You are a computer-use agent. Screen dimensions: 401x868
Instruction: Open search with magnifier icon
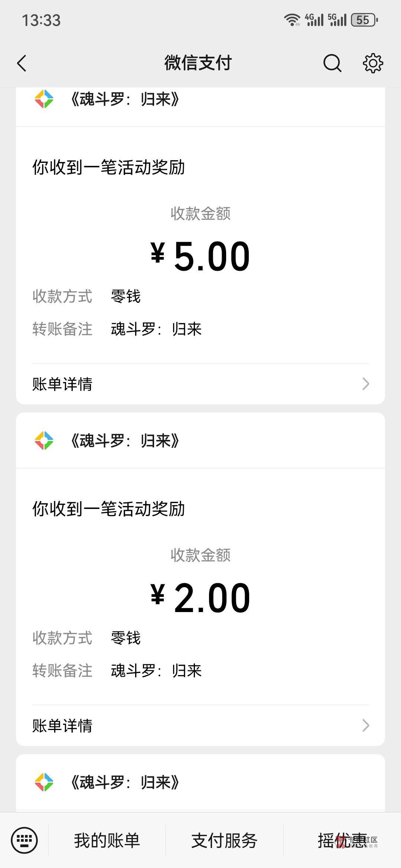(332, 63)
